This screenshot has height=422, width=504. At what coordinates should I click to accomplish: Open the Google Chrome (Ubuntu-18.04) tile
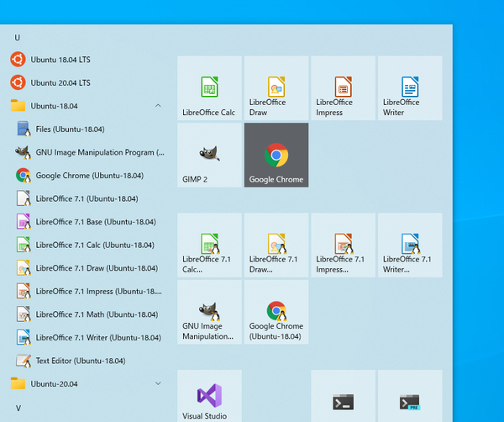click(276, 312)
